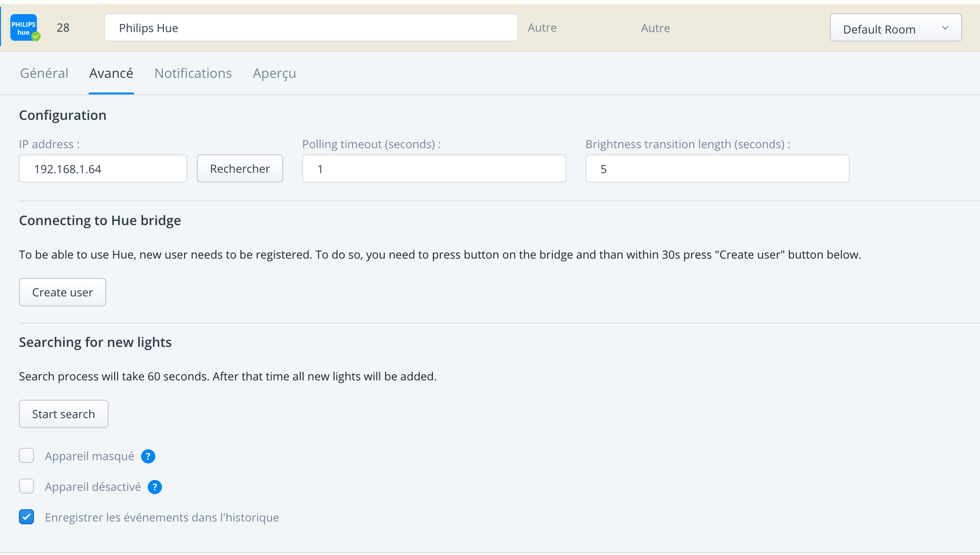
Task: Click the IP address input field
Action: [x=103, y=168]
